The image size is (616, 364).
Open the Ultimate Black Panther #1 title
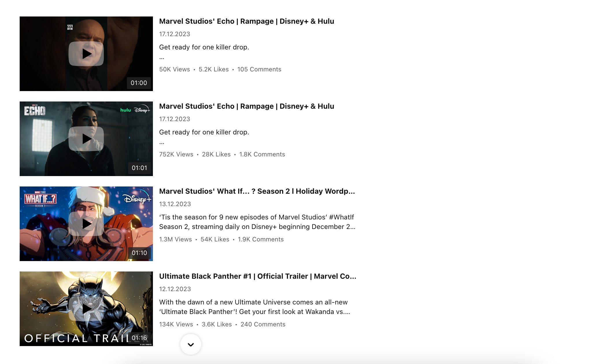258,276
